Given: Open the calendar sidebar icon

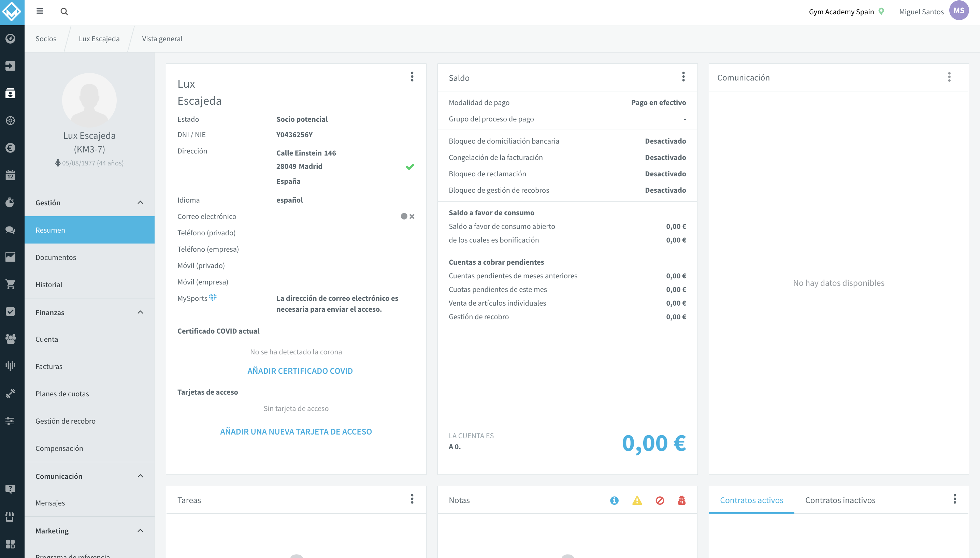Looking at the screenshot, I should coord(10,175).
